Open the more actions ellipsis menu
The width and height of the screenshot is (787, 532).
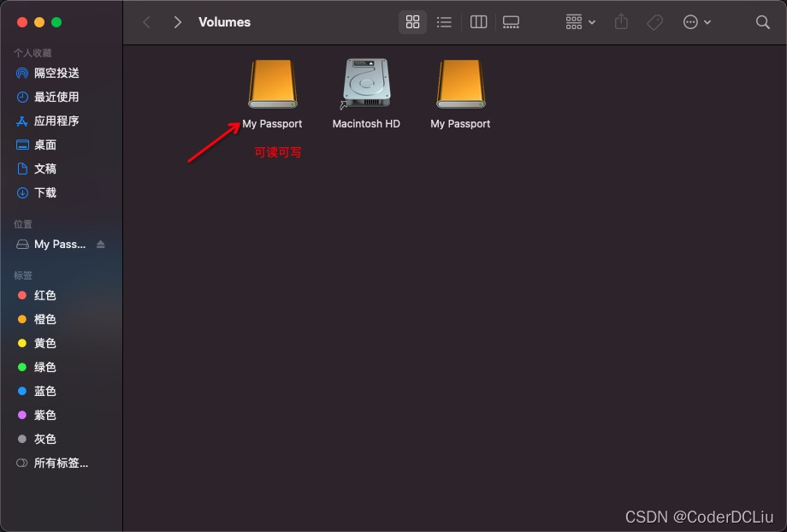(x=696, y=22)
